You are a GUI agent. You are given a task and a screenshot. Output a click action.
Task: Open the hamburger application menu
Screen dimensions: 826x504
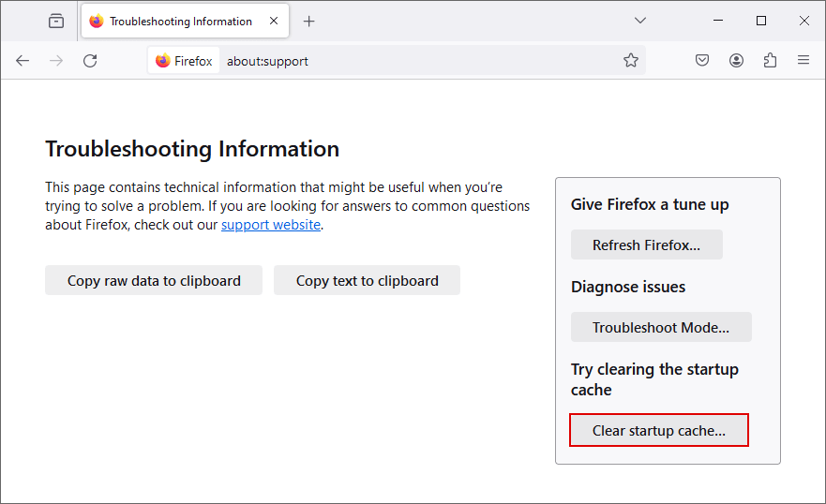[x=803, y=60]
